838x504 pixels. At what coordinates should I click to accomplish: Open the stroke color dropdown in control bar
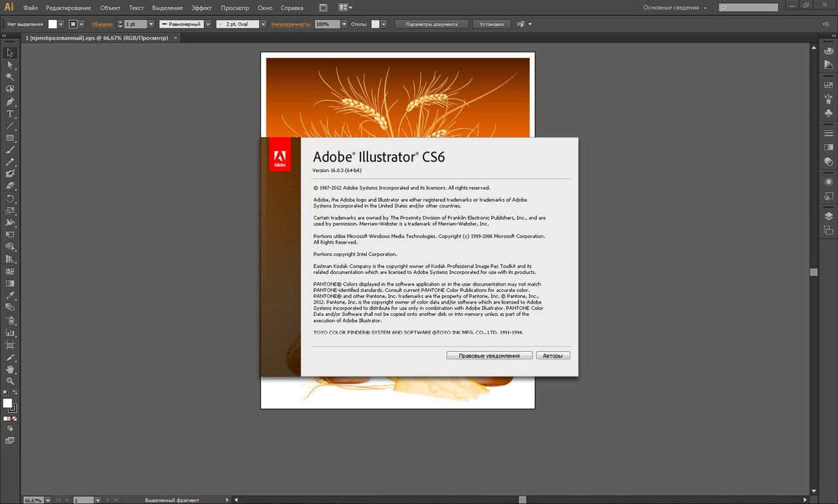82,24
